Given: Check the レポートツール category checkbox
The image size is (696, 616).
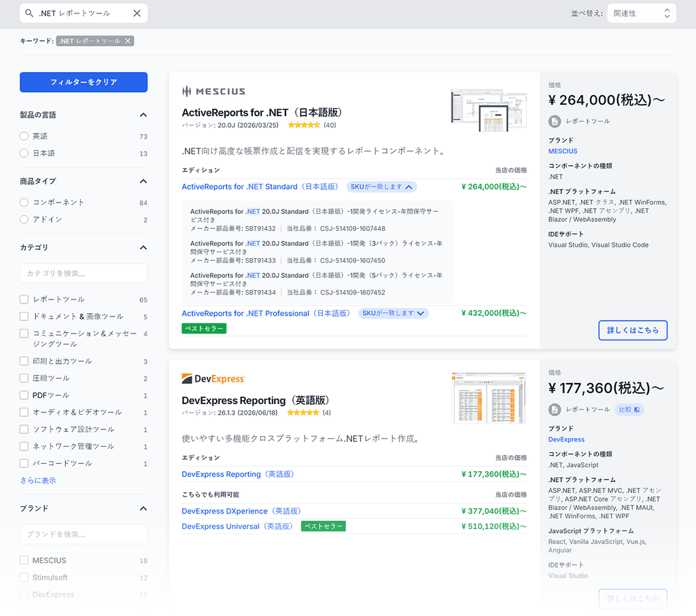Looking at the screenshot, I should click(x=24, y=300).
